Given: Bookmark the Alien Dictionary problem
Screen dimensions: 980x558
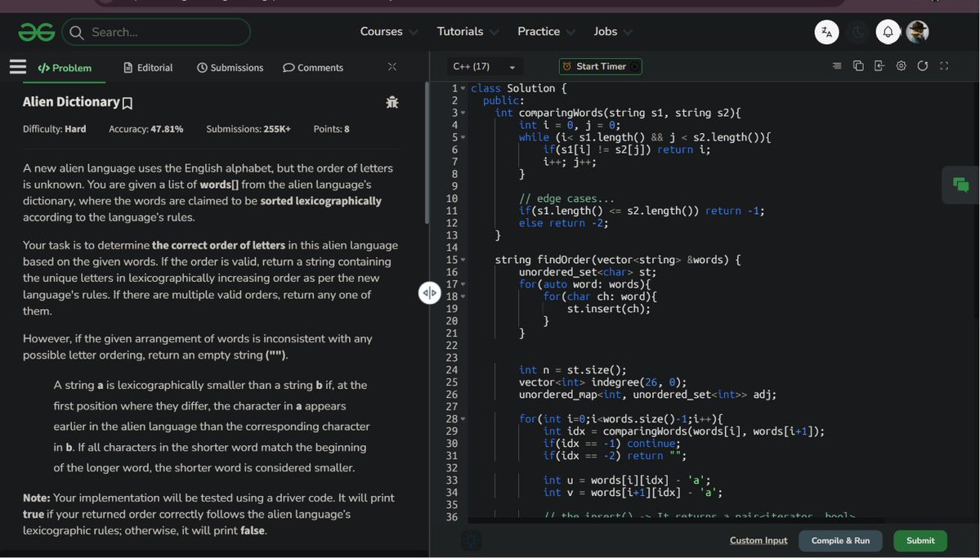Looking at the screenshot, I should pos(128,103).
